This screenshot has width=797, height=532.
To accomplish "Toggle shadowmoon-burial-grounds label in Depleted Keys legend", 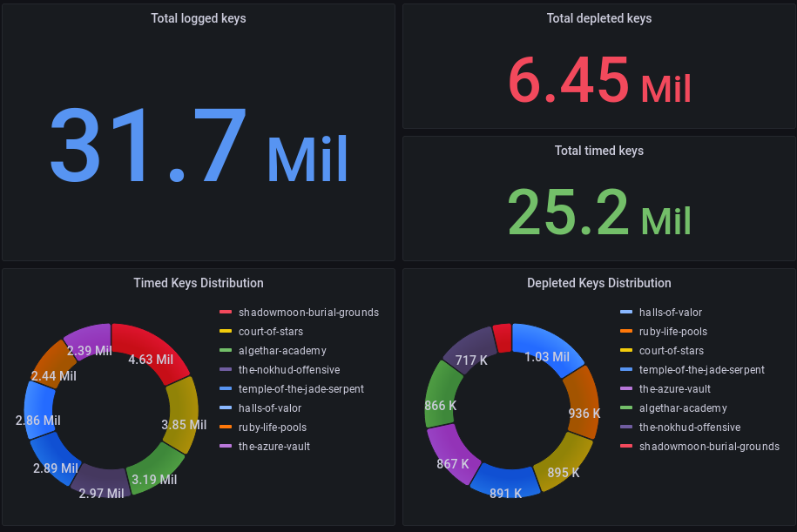I will click(709, 447).
